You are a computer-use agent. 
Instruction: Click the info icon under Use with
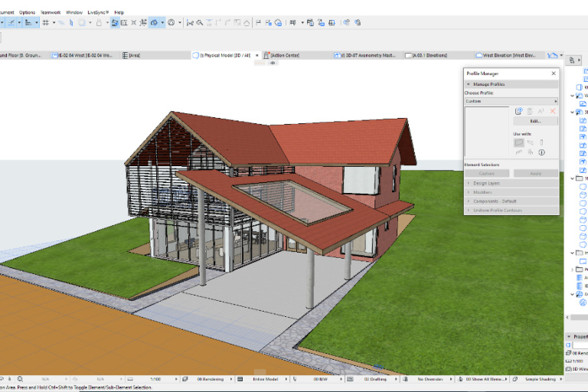[541, 152]
